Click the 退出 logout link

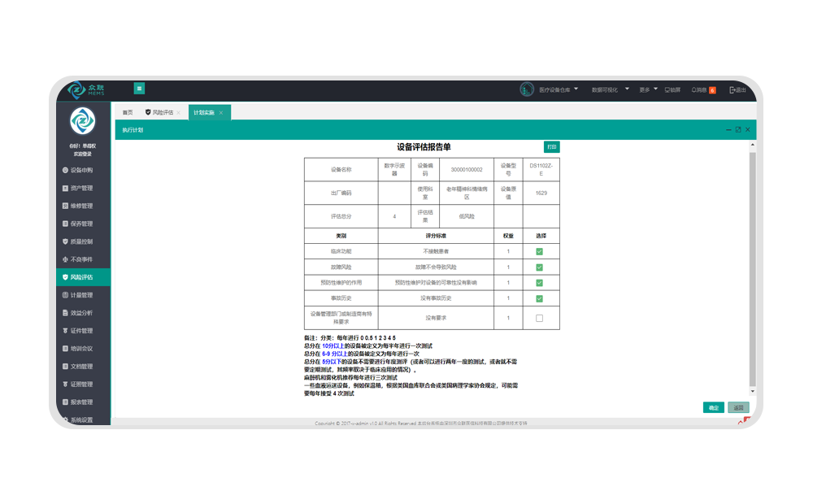pyautogui.click(x=737, y=90)
